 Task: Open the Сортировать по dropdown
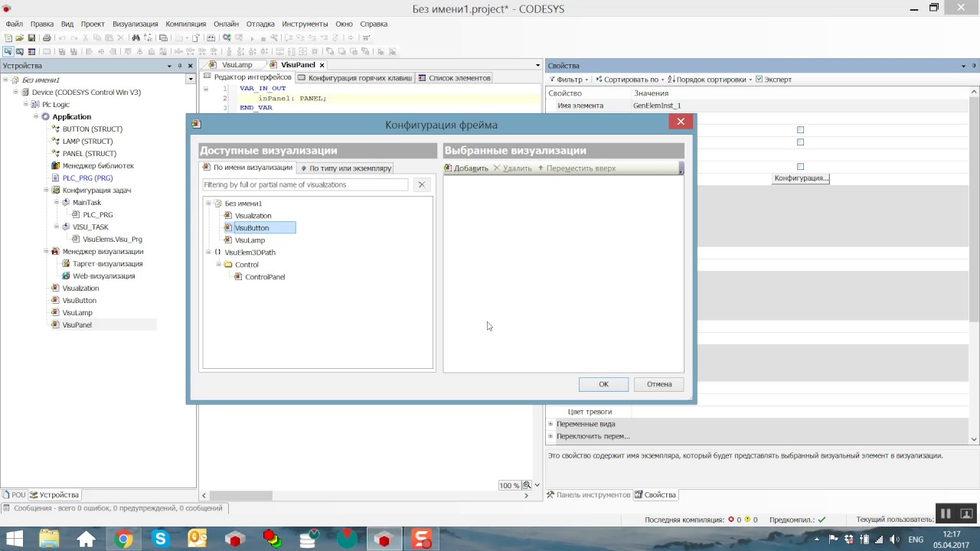pos(629,80)
